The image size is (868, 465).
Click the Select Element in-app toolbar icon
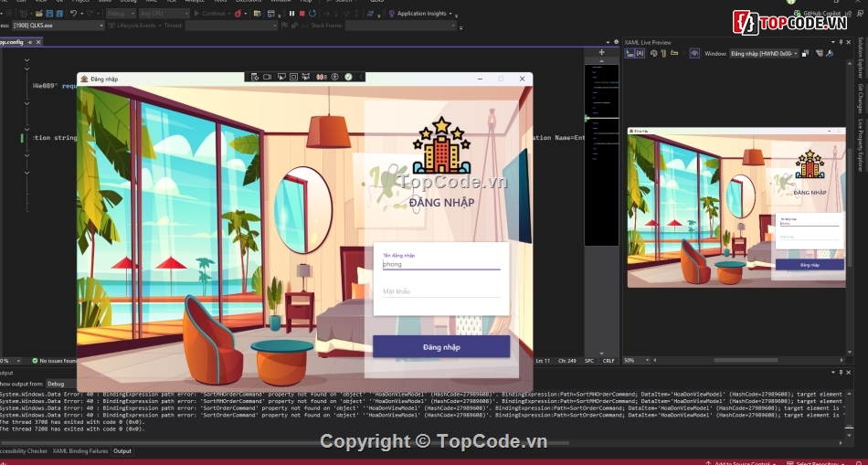[281, 77]
